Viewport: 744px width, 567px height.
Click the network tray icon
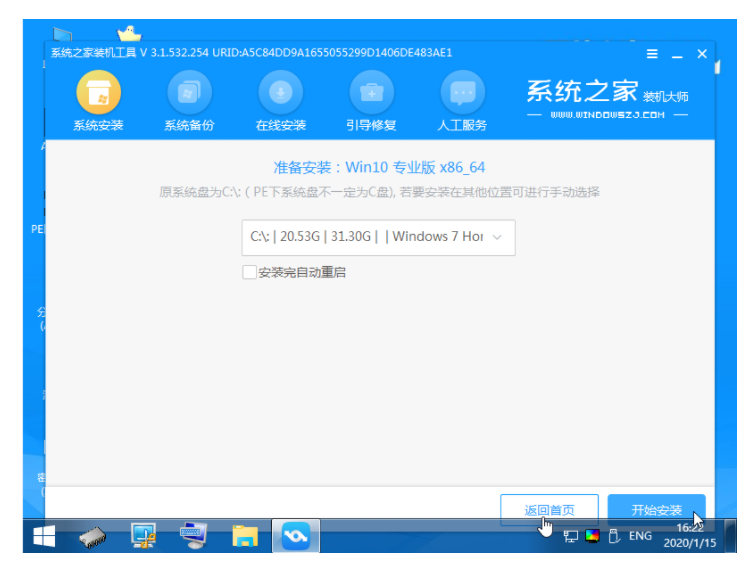[570, 536]
